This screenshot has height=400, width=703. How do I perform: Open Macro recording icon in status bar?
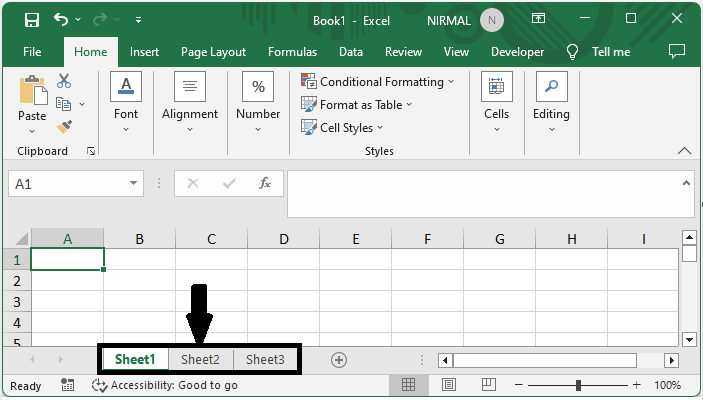point(68,385)
